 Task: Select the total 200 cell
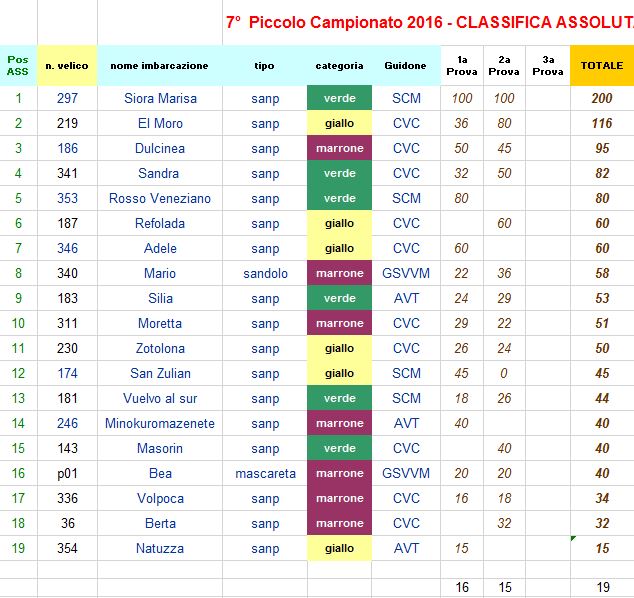click(x=602, y=98)
